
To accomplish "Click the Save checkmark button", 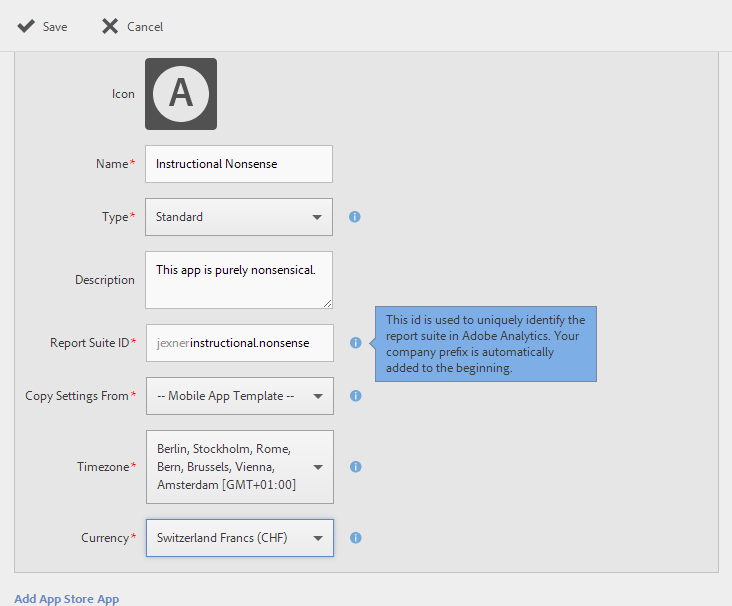I will tap(42, 26).
